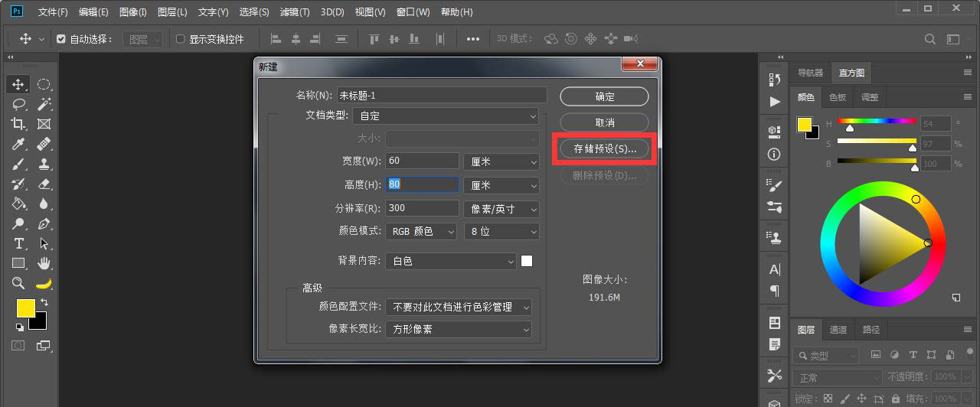
Task: Open the resolution unit dropdown (像素/英寸)
Action: pyautogui.click(x=501, y=208)
